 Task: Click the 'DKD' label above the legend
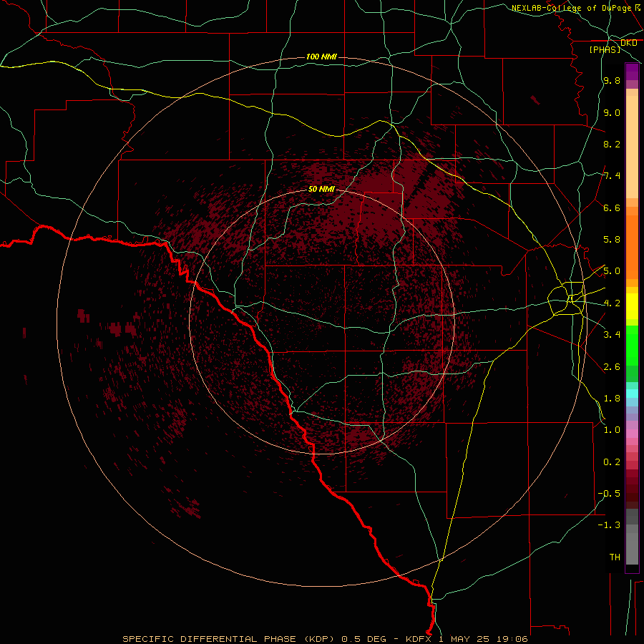(x=628, y=43)
